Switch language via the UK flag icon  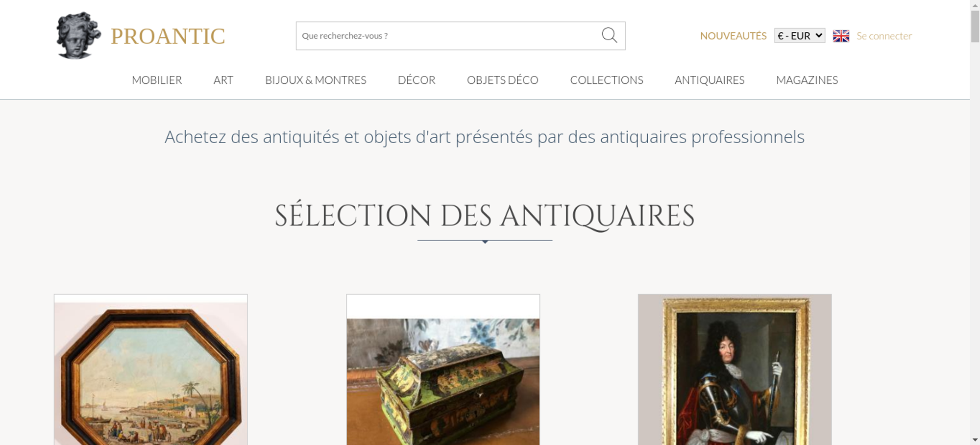(841, 36)
